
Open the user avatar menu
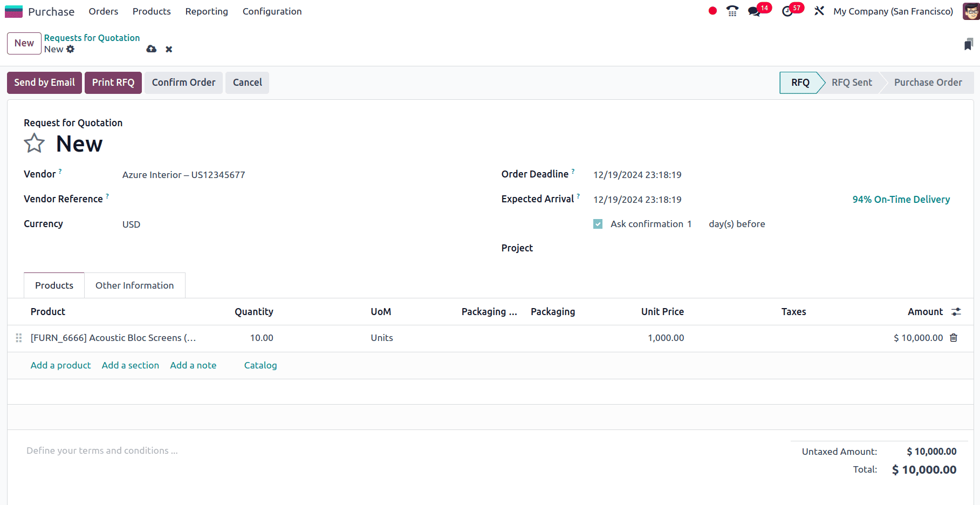point(971,11)
